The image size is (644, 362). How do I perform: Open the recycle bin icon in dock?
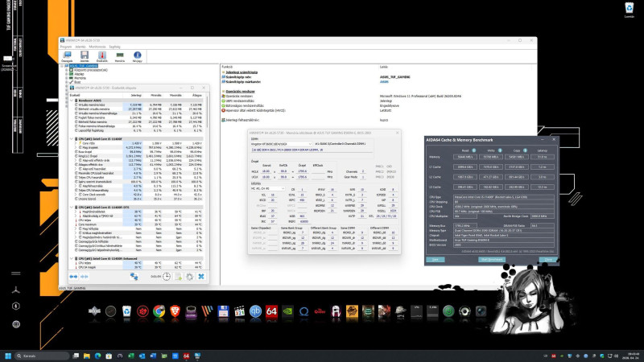click(126, 311)
